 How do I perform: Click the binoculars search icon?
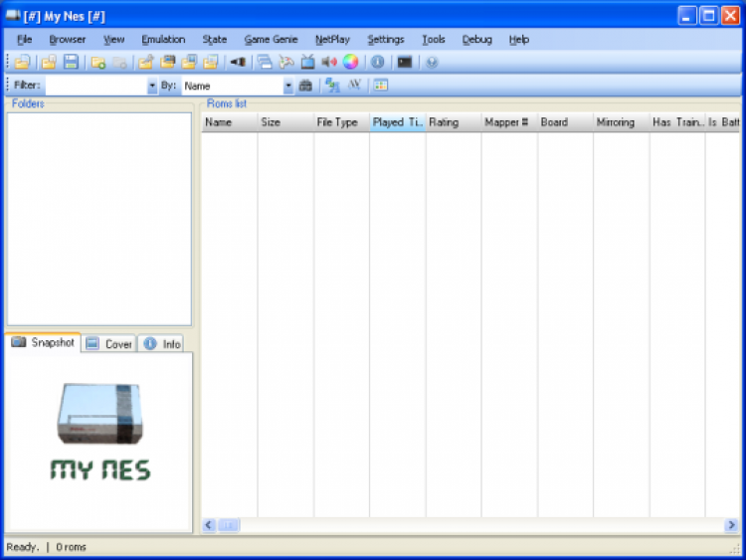pyautogui.click(x=305, y=86)
